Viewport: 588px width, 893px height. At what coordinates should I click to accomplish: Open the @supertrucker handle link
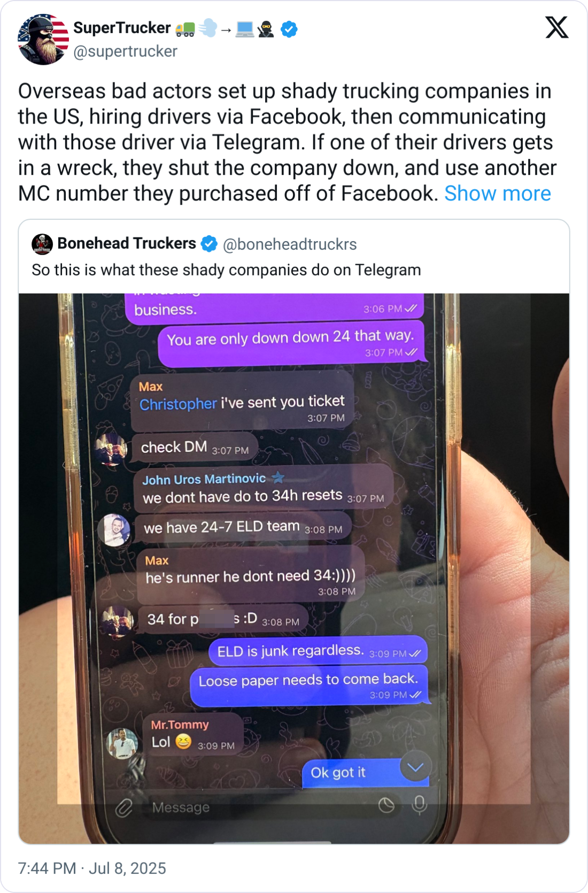click(x=125, y=51)
